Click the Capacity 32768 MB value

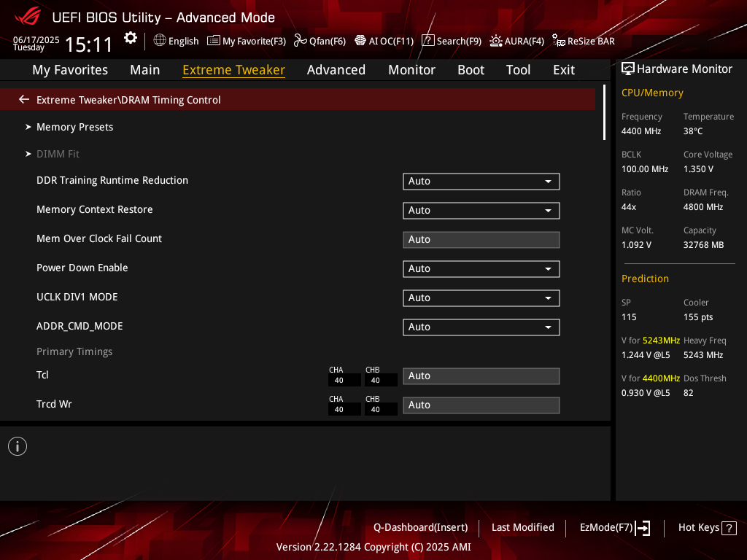[704, 245]
